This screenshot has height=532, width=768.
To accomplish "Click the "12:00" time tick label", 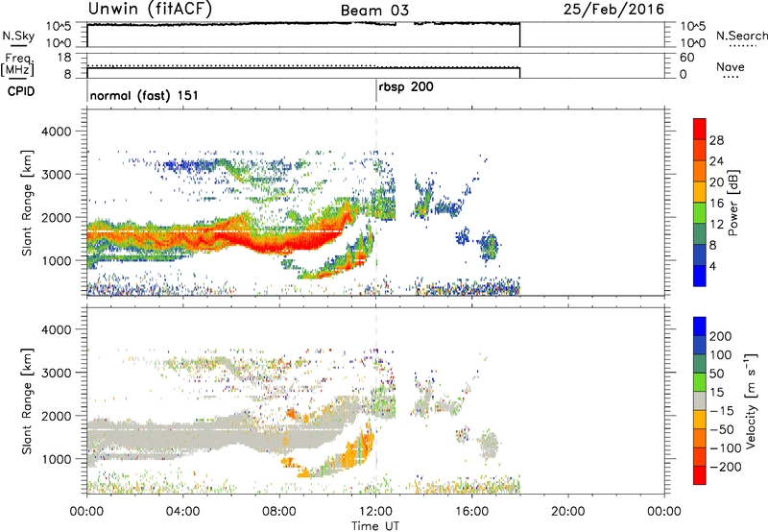I will [375, 512].
